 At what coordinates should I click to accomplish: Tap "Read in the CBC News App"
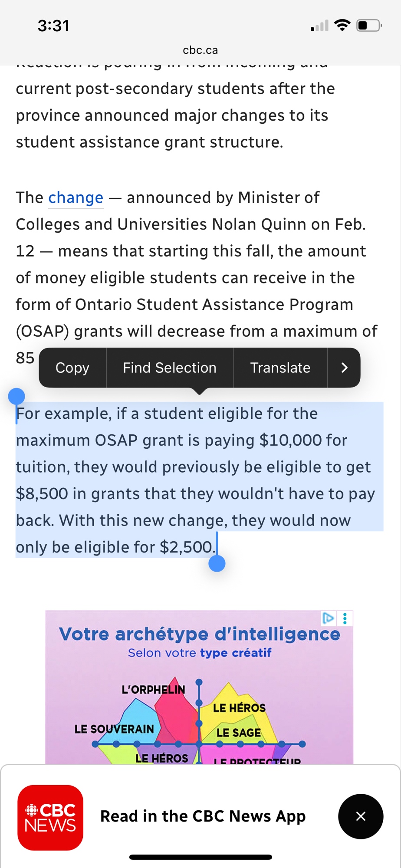click(x=203, y=816)
